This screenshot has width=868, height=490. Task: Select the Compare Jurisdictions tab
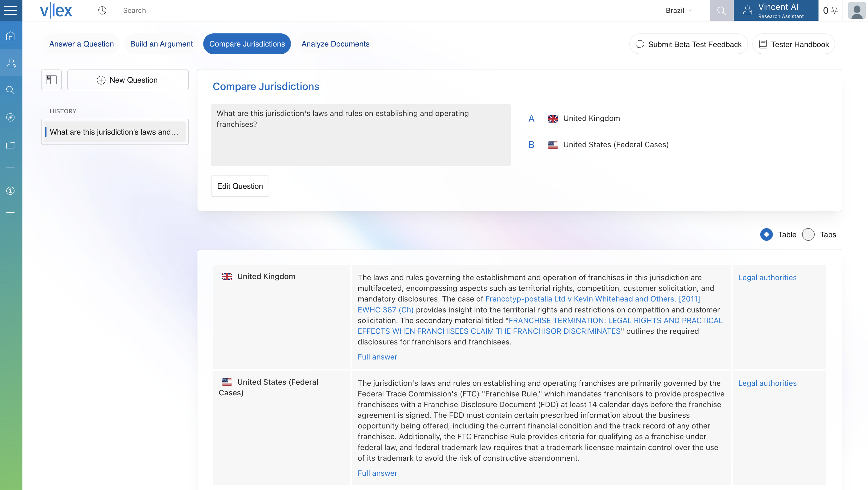[247, 44]
